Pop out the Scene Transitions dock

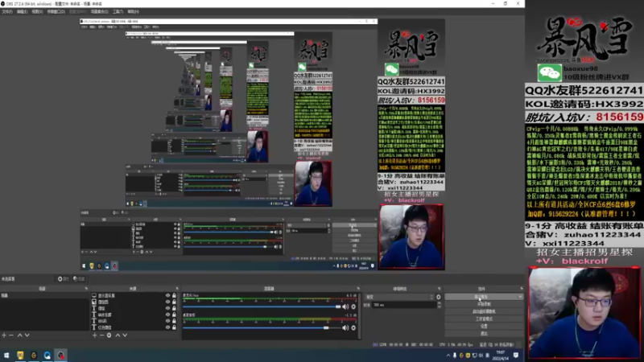click(x=439, y=289)
